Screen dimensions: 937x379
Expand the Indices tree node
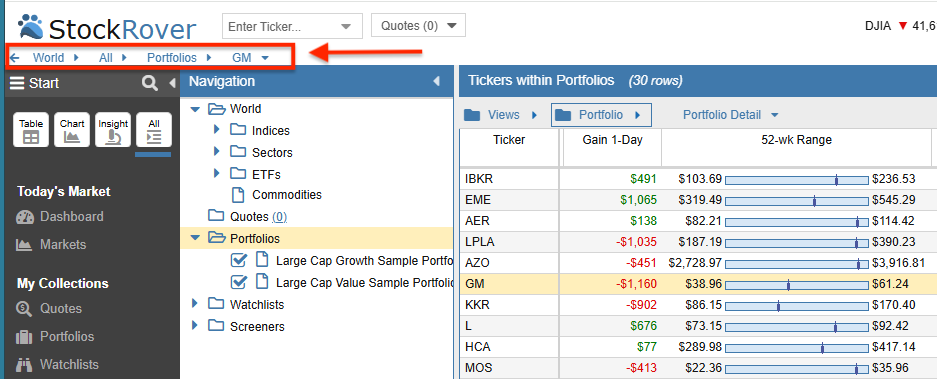coord(217,130)
